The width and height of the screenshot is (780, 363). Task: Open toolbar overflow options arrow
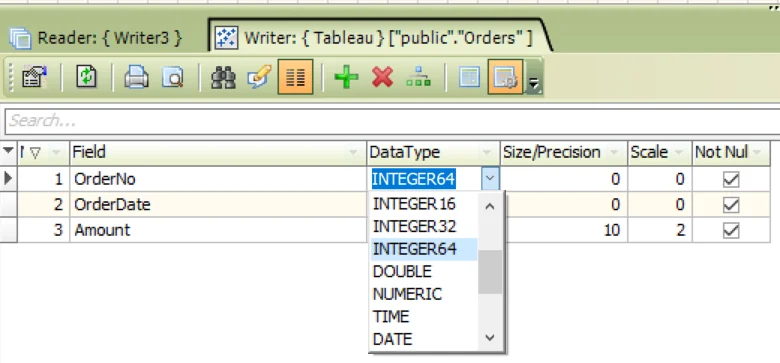[534, 84]
